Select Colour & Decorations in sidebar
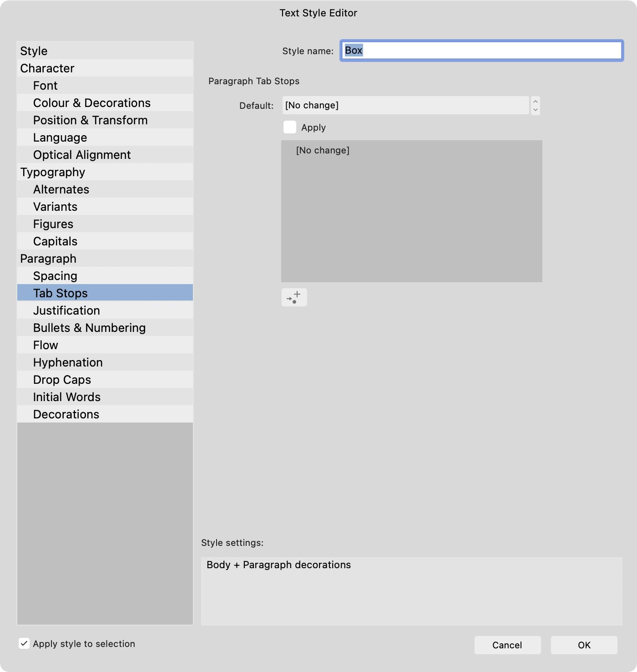The image size is (637, 672). (x=91, y=102)
